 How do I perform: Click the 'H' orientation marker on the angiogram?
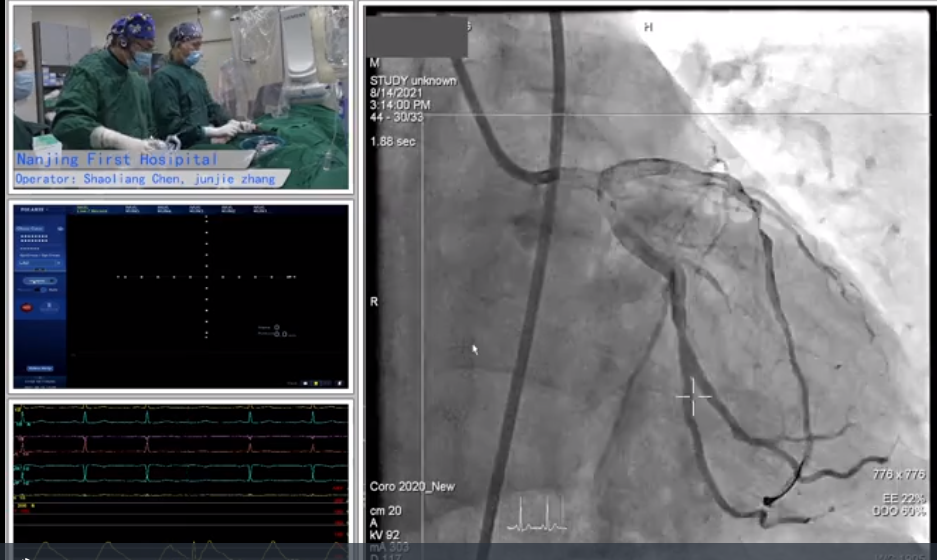coord(648,27)
